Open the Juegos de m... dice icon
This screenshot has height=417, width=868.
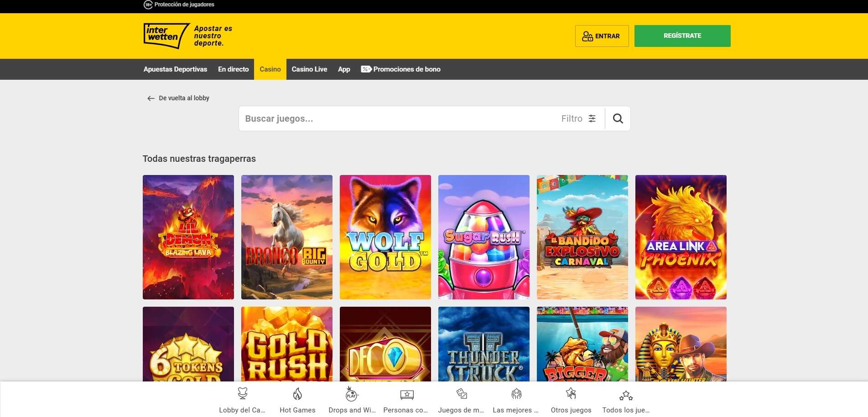(462, 393)
